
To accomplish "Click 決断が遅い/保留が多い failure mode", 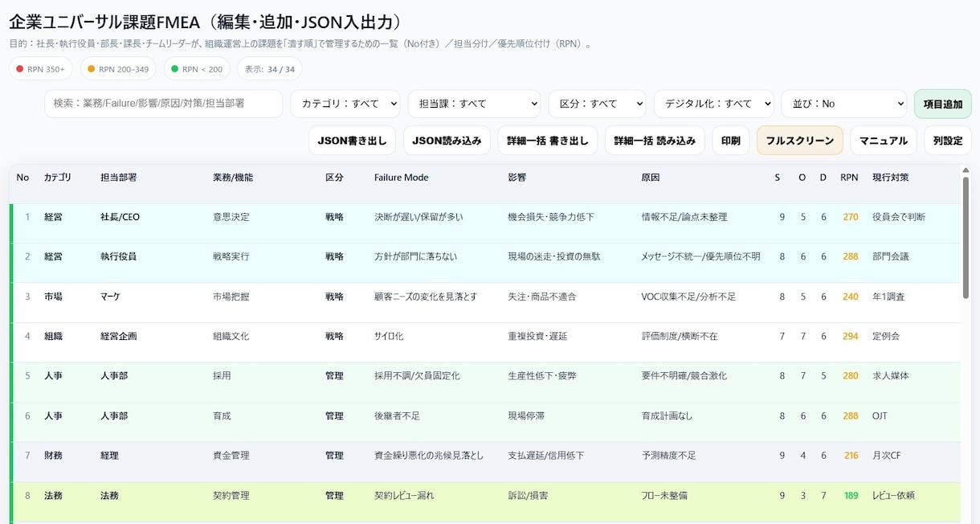I will pos(419,217).
